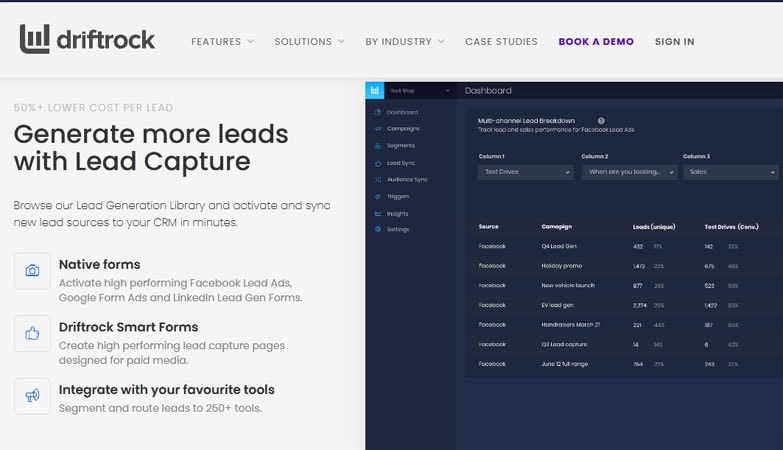Click the blue Driftrock icon in dashboard corner
The height and width of the screenshot is (450, 783).
375,90
